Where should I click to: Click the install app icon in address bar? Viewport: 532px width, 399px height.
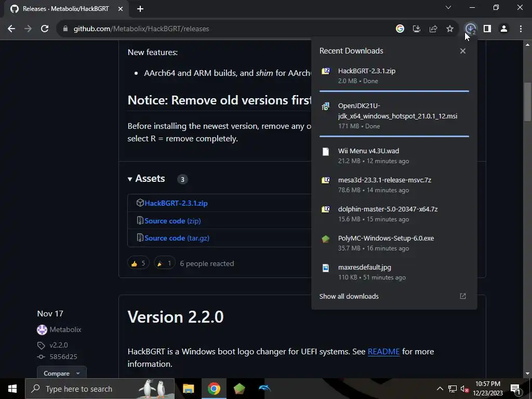coord(417,29)
